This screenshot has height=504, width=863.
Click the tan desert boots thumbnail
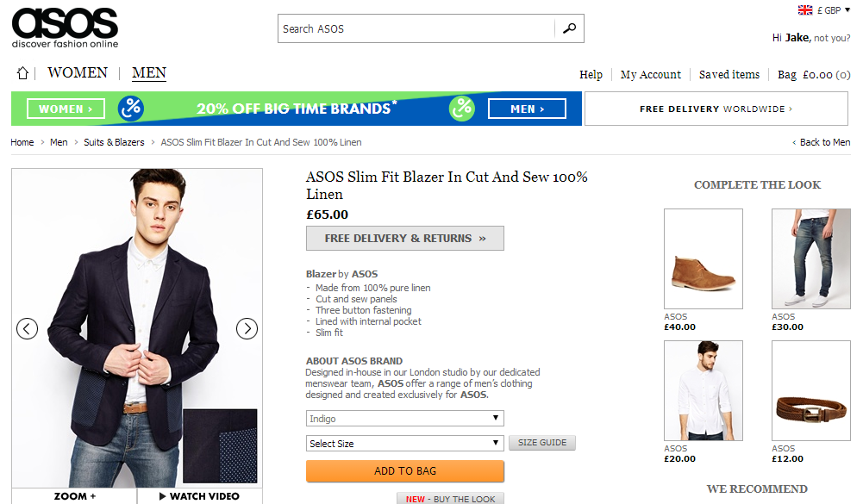(x=703, y=258)
